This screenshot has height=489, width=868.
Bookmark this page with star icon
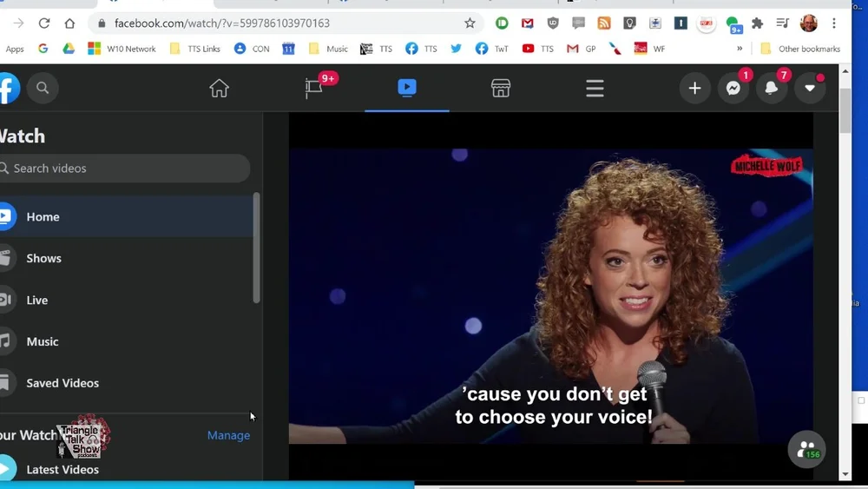point(470,23)
